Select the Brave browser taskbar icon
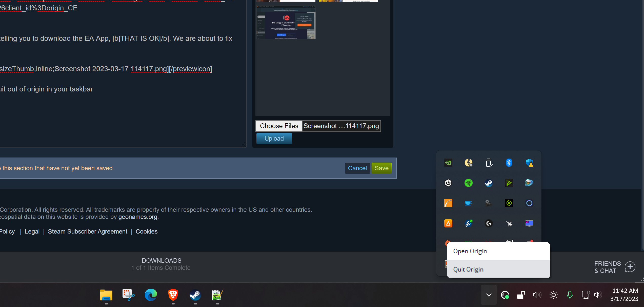This screenshot has width=644, height=307. click(173, 295)
